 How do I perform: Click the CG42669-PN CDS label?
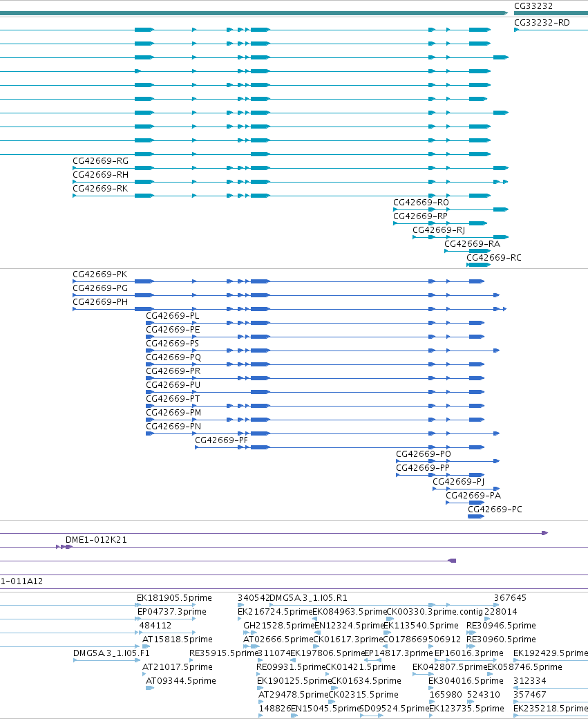tap(173, 427)
